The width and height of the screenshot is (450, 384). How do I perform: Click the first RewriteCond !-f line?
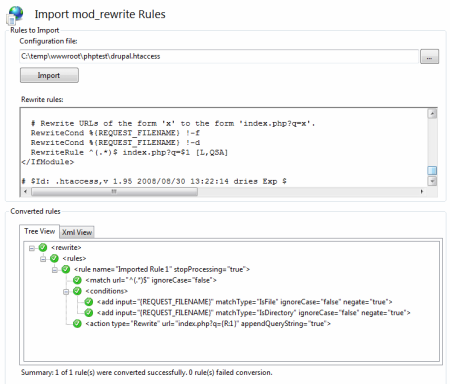115,133
